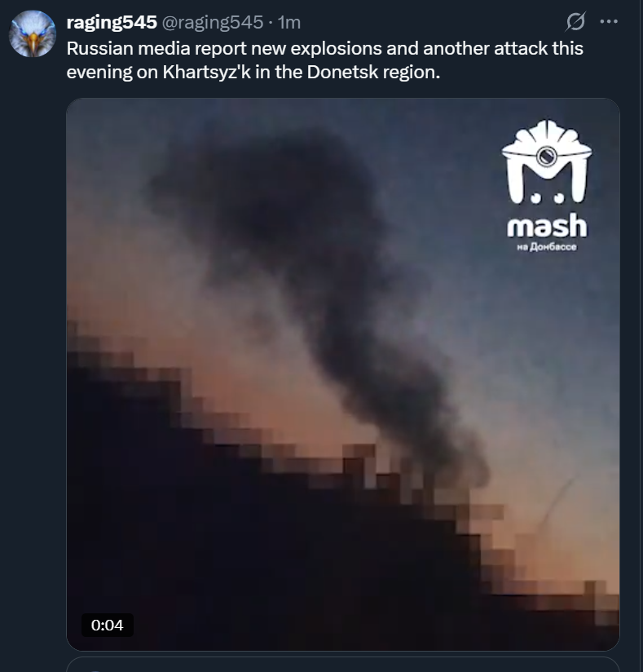
Task: Click the mash watermark logo on the video
Action: [x=547, y=186]
